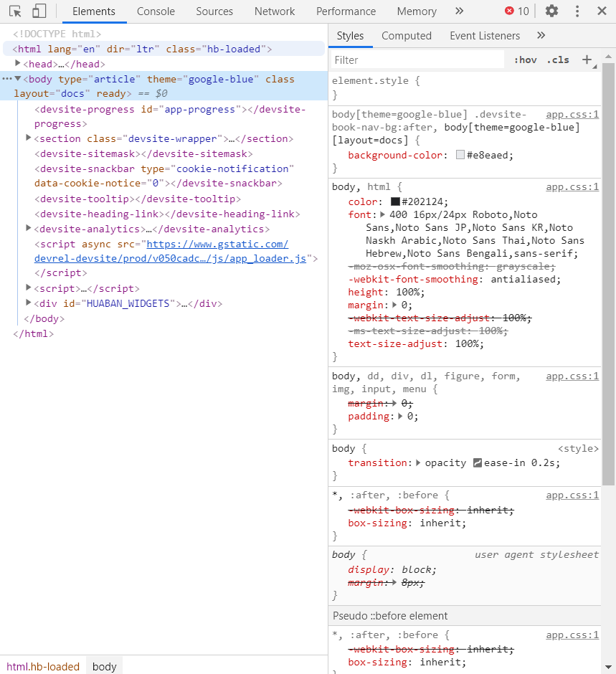The image size is (616, 674).
Task: Select the devsite-progress element row
Action: 170,116
